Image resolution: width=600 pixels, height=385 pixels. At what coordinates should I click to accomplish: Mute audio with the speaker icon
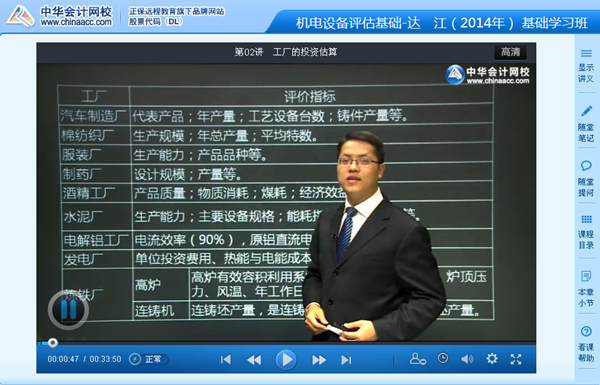point(467,359)
